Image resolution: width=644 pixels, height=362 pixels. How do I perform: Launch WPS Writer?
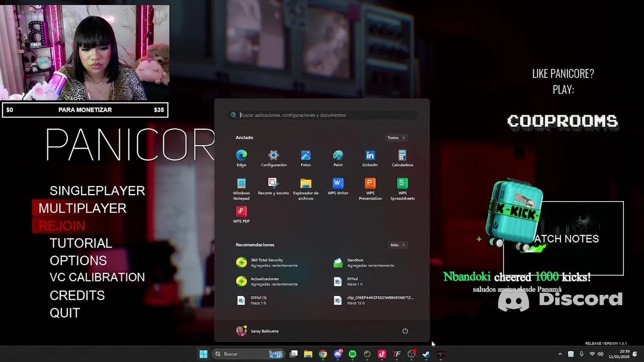click(x=338, y=187)
